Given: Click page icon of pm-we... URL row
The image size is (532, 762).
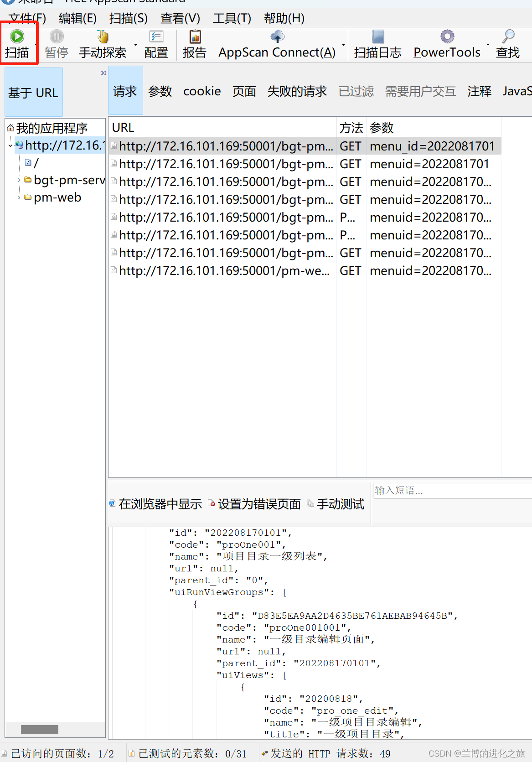Looking at the screenshot, I should (114, 270).
